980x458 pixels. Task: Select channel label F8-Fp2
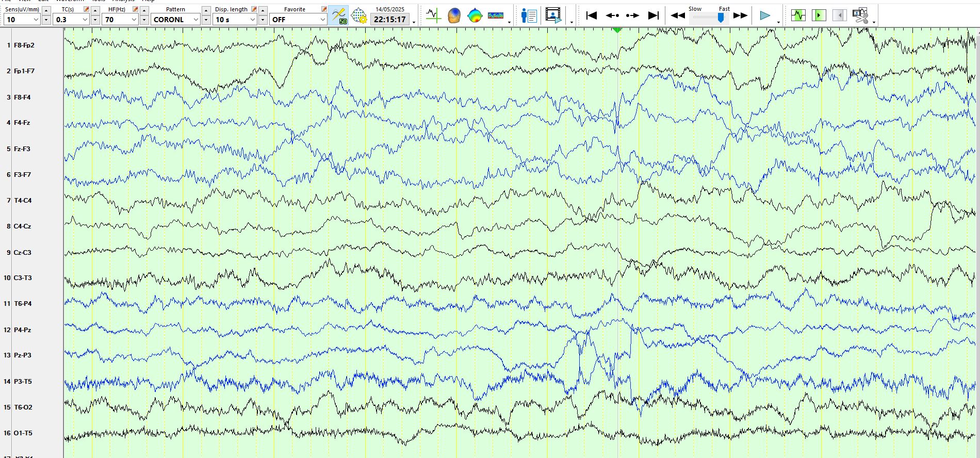[24, 45]
